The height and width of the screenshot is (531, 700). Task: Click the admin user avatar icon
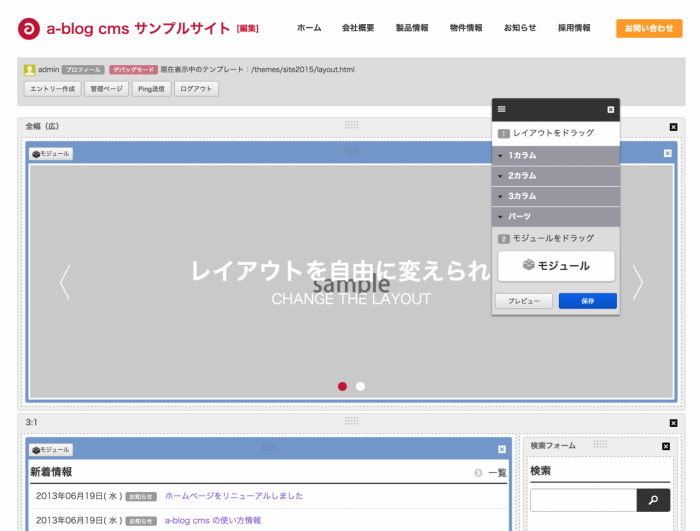29,70
